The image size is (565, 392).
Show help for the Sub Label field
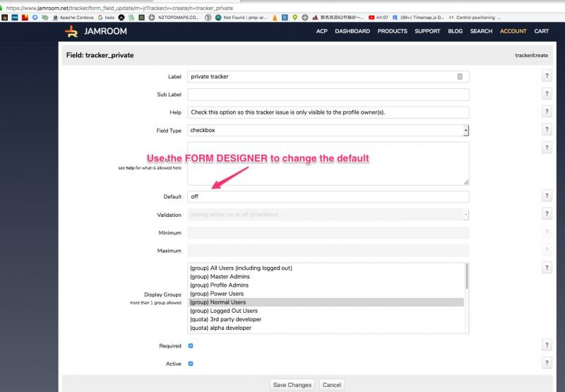tap(547, 94)
